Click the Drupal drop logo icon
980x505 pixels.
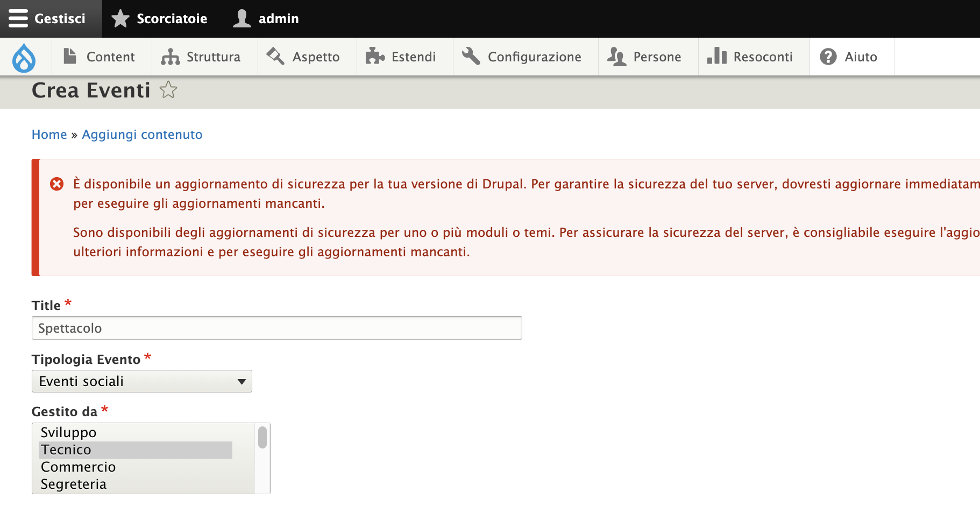[x=24, y=58]
